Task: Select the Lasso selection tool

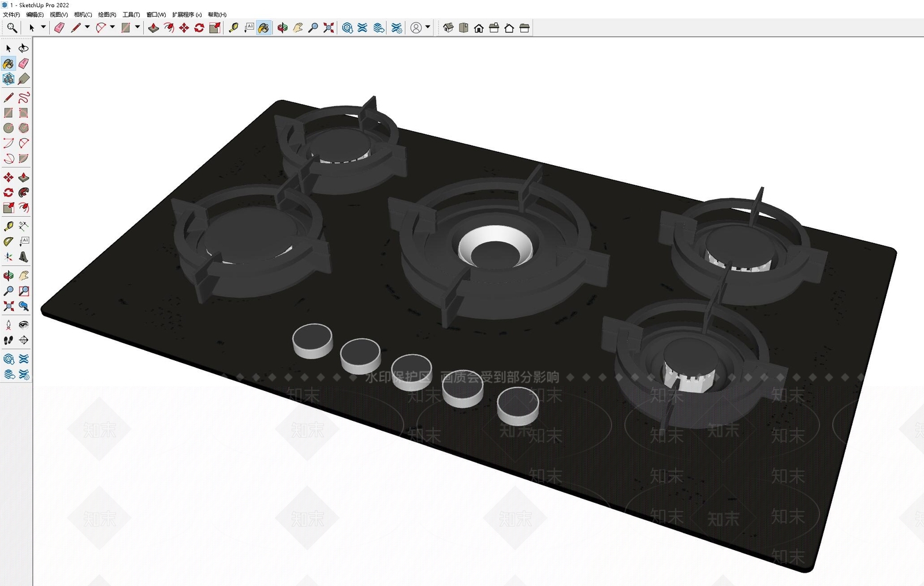Action: [24, 48]
